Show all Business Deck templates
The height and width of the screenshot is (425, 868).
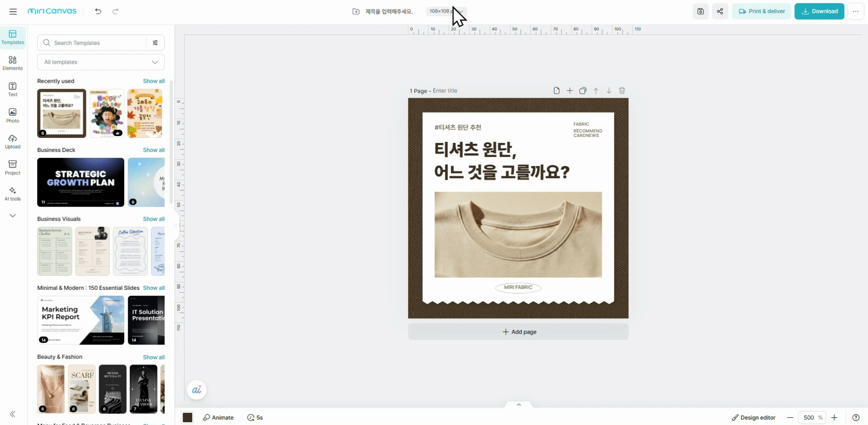153,150
